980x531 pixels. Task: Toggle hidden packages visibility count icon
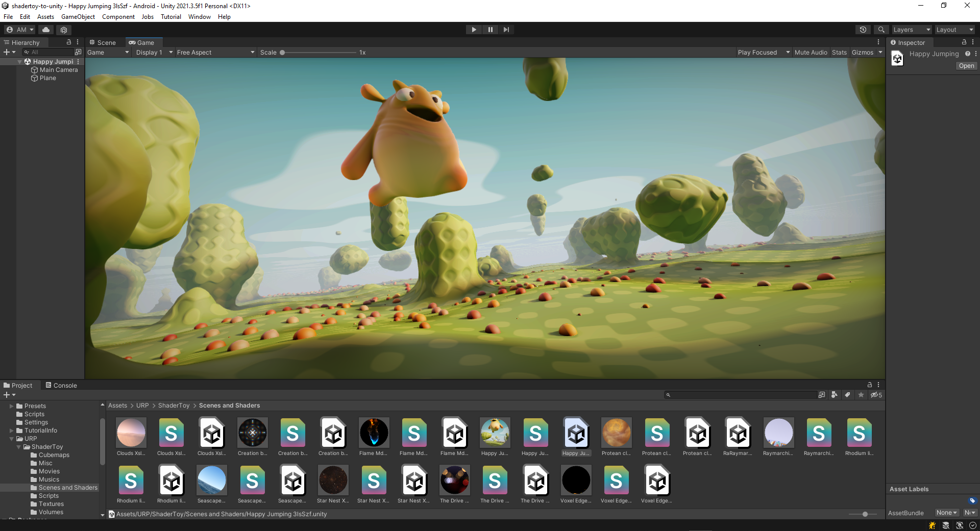coord(876,395)
